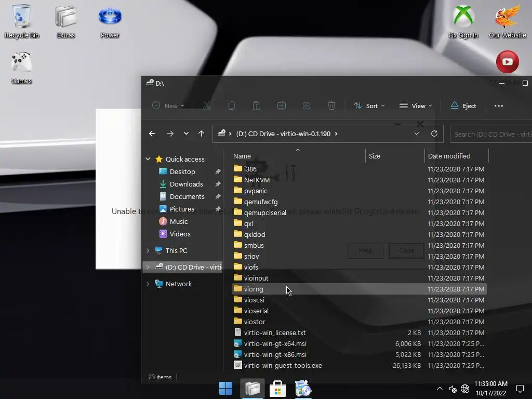The height and width of the screenshot is (399, 532).
Task: Click the Share icon in Explorer toolbar
Action: (307, 106)
